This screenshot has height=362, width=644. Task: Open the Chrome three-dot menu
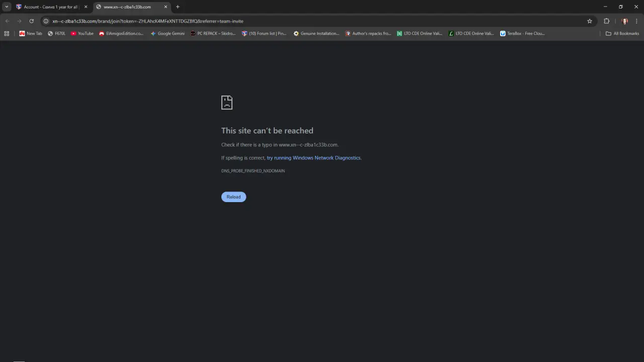(637, 21)
